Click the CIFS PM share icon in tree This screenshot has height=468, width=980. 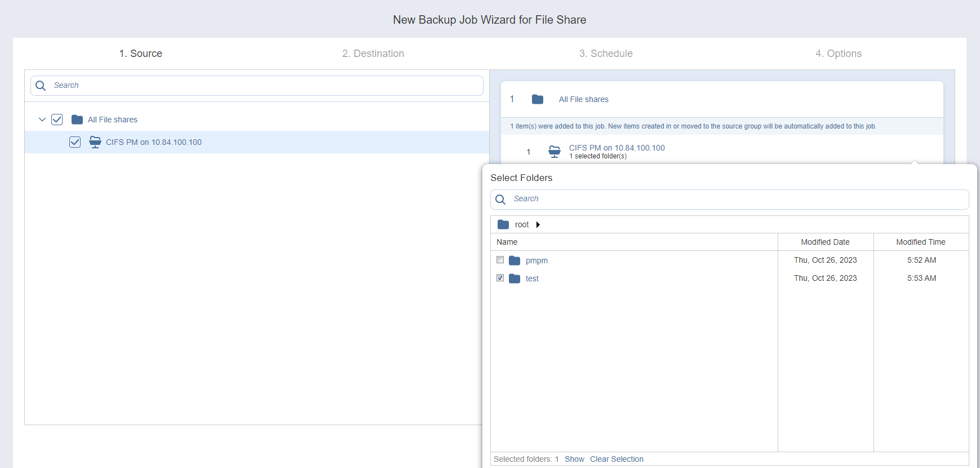95,142
